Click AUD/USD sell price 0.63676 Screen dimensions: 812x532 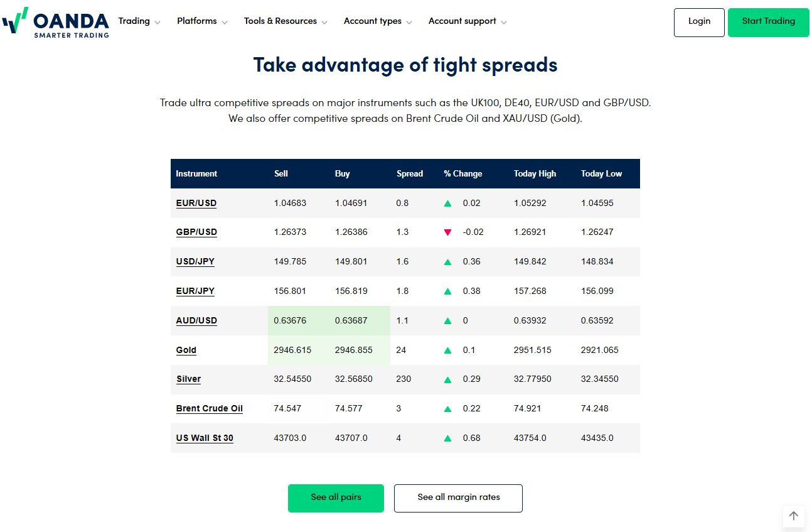tap(291, 321)
